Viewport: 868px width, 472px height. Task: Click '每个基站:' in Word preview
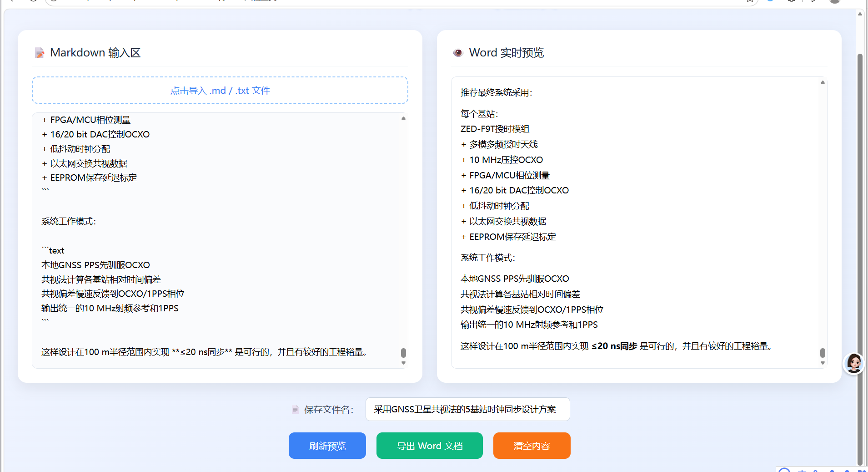(479, 114)
